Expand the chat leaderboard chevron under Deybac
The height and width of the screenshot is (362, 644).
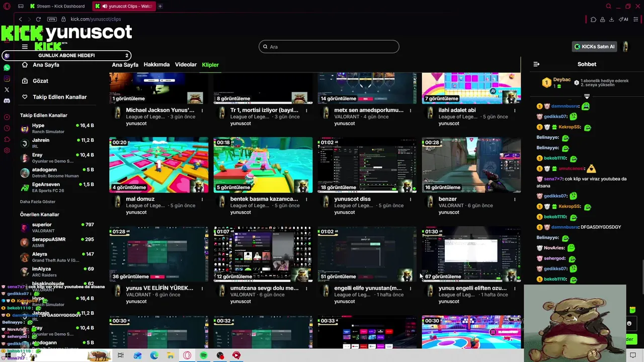tap(587, 96)
